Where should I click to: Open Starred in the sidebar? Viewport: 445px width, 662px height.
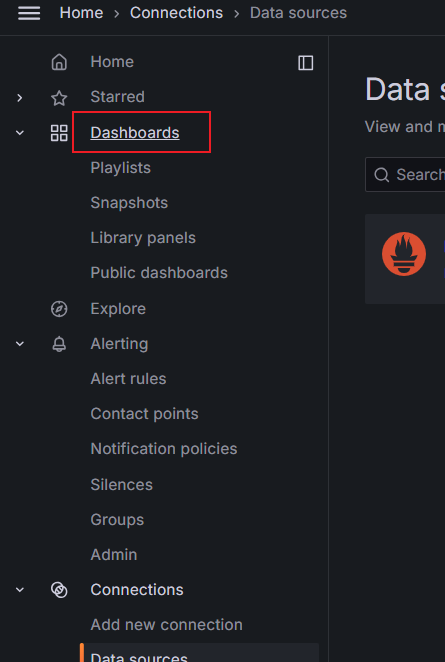(117, 97)
